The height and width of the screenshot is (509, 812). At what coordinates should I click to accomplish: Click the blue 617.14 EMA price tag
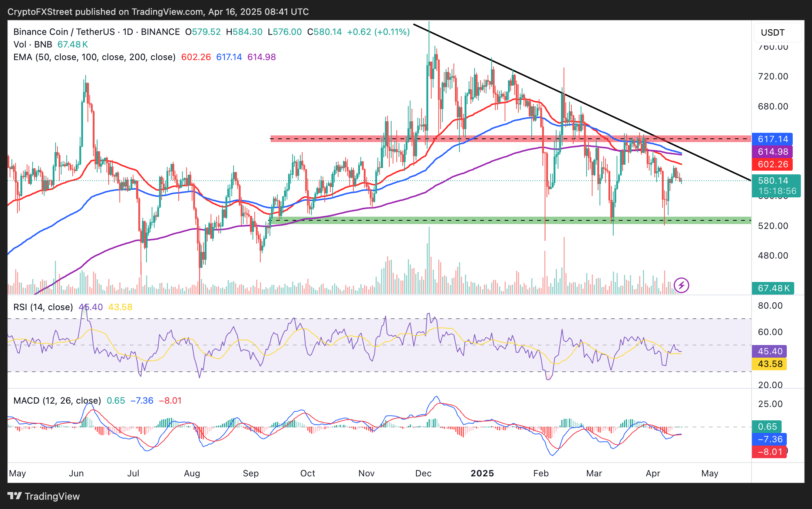(x=772, y=139)
